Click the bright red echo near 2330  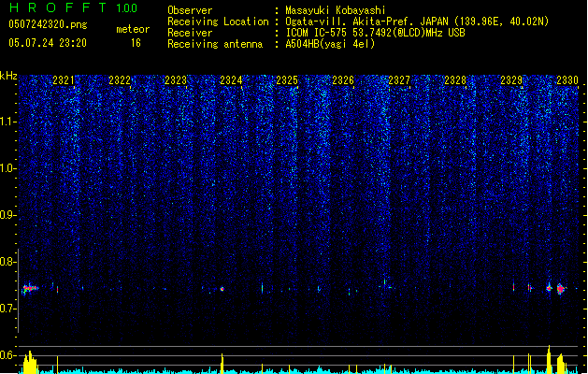point(561,289)
